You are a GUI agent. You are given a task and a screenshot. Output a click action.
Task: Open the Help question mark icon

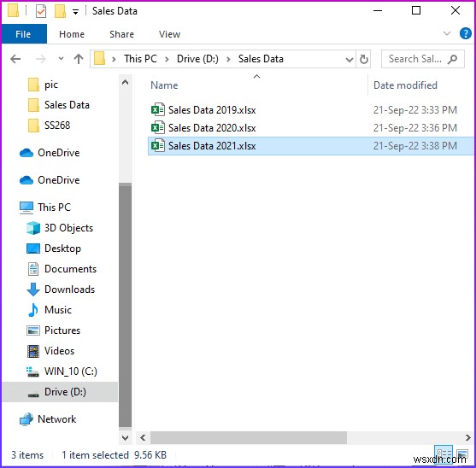point(465,33)
